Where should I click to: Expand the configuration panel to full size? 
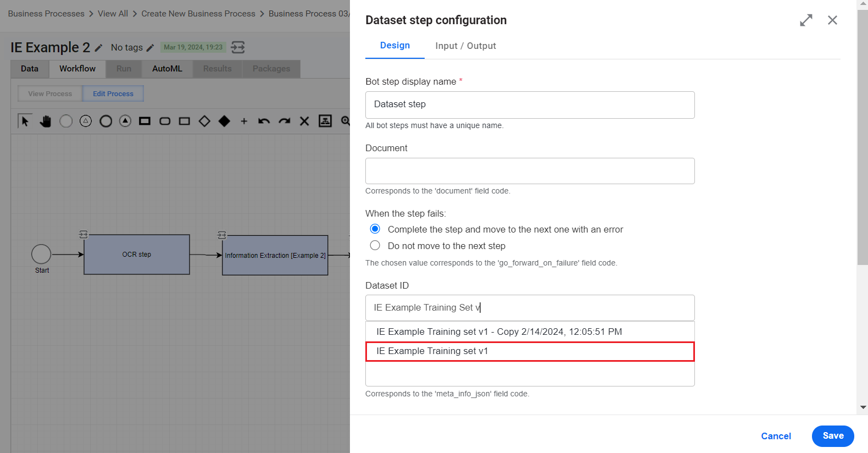click(806, 20)
